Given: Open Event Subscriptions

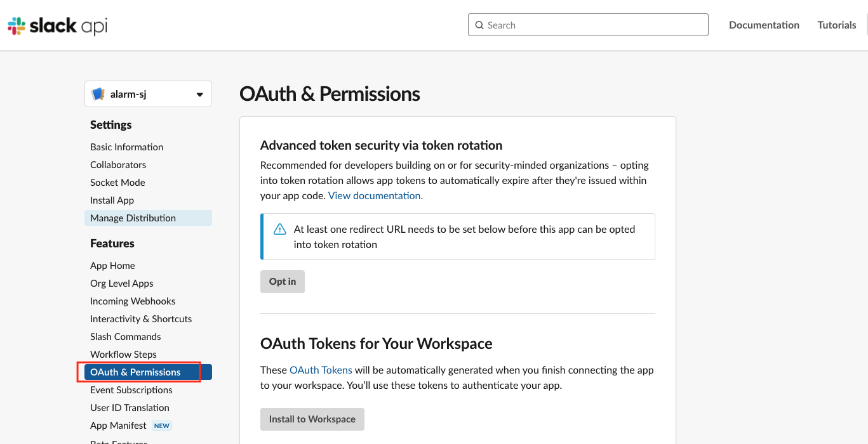Looking at the screenshot, I should pyautogui.click(x=131, y=389).
